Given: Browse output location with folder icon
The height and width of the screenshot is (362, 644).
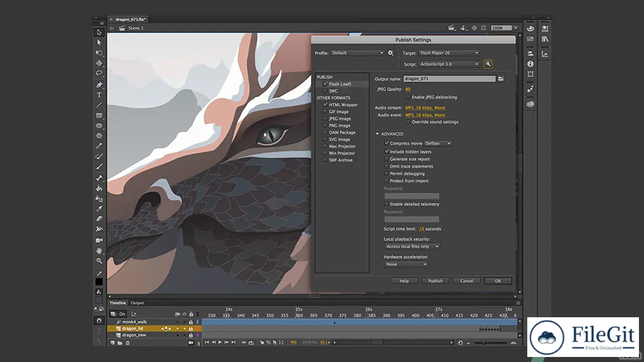Looking at the screenshot, I should point(501,78).
